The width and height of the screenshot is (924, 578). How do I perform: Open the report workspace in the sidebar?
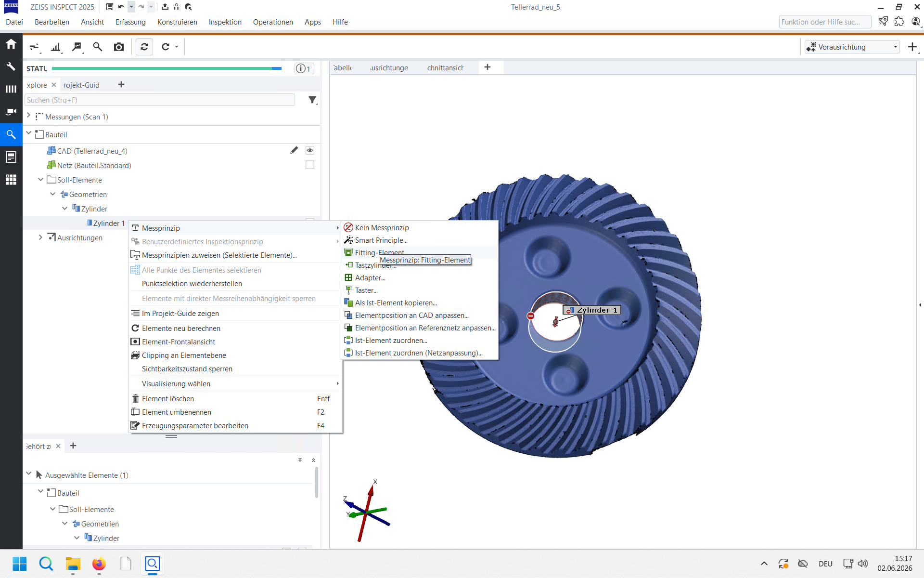[x=11, y=157]
